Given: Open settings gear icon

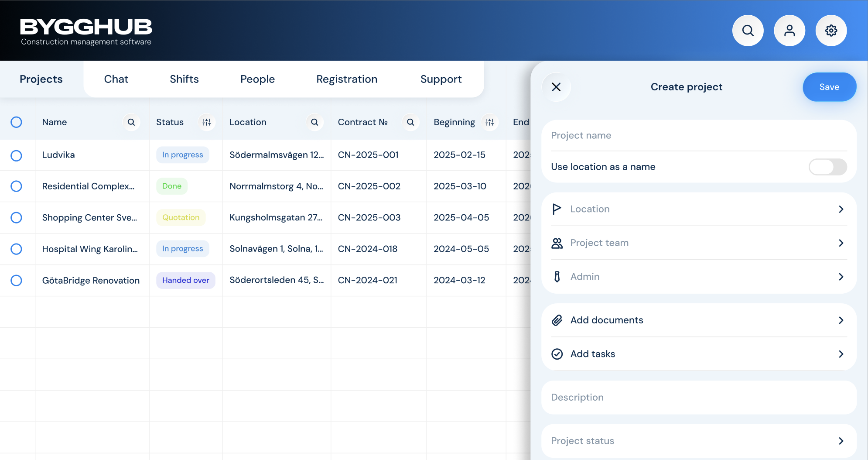Looking at the screenshot, I should (831, 31).
